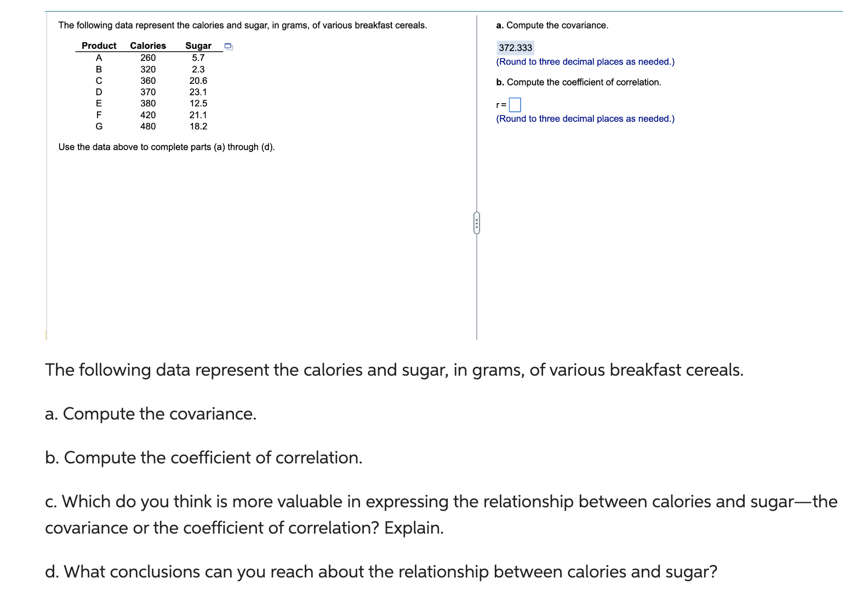
Task: Select the highlighted covariance answer 372.333
Action: point(516,48)
